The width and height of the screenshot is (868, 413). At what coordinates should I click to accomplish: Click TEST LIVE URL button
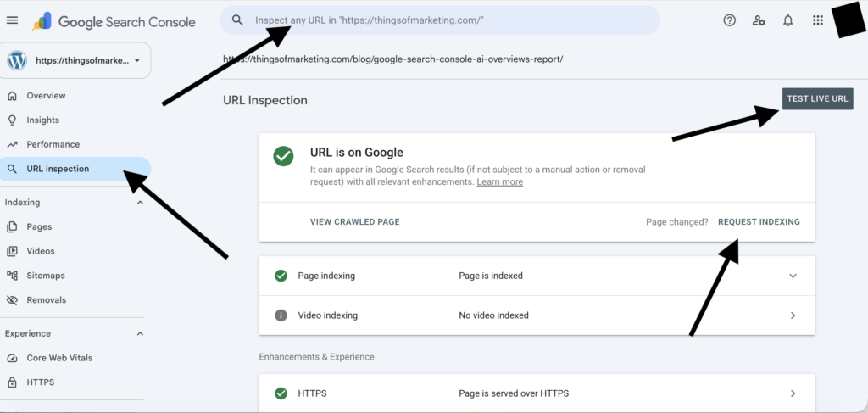click(x=818, y=99)
